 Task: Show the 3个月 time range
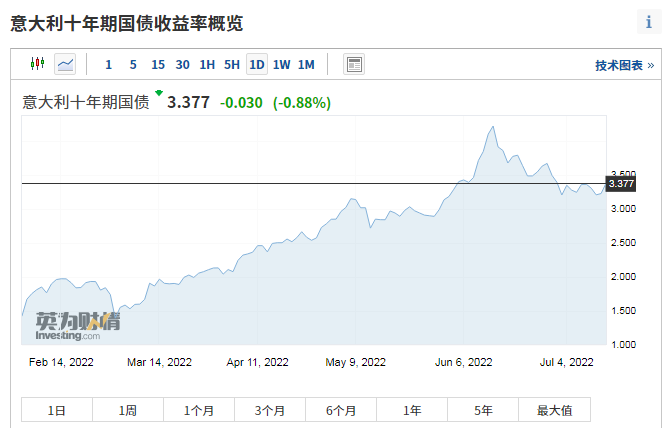[270, 410]
